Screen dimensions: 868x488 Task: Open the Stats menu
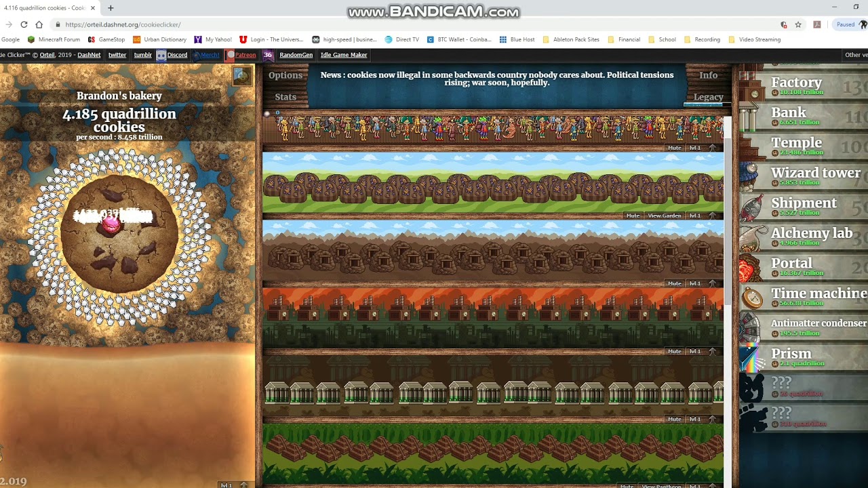[x=285, y=97]
